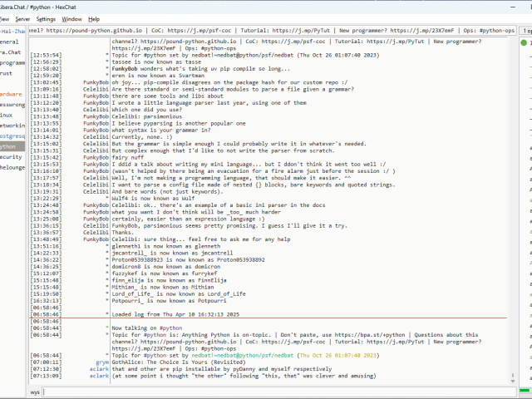Open the Server menu
The height and width of the screenshot is (399, 532).
point(22,18)
